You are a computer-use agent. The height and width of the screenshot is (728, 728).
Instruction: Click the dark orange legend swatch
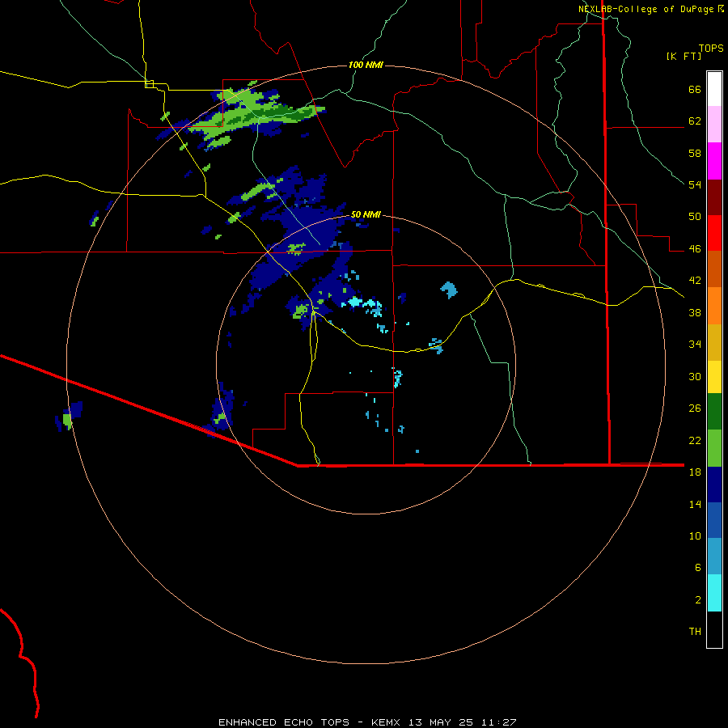(x=714, y=269)
